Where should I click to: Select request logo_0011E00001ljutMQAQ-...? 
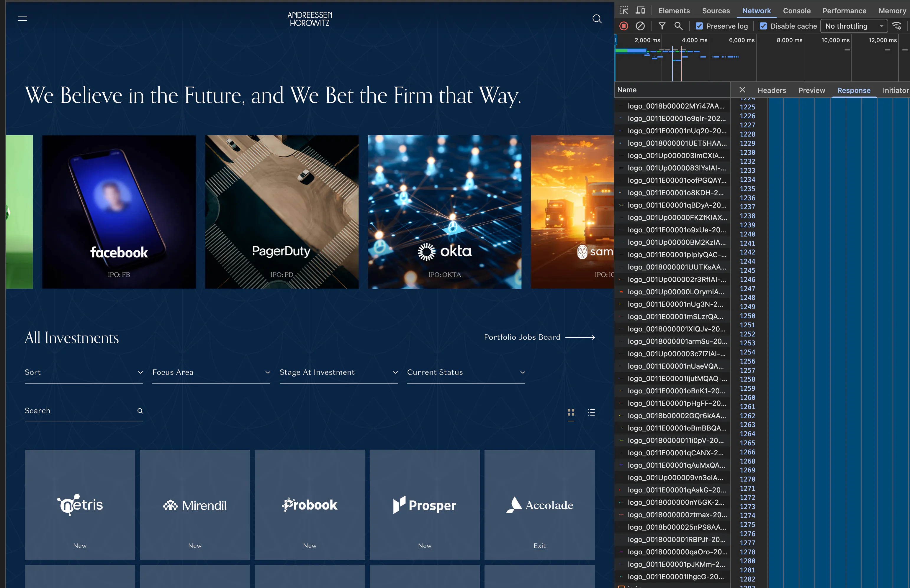click(672, 378)
